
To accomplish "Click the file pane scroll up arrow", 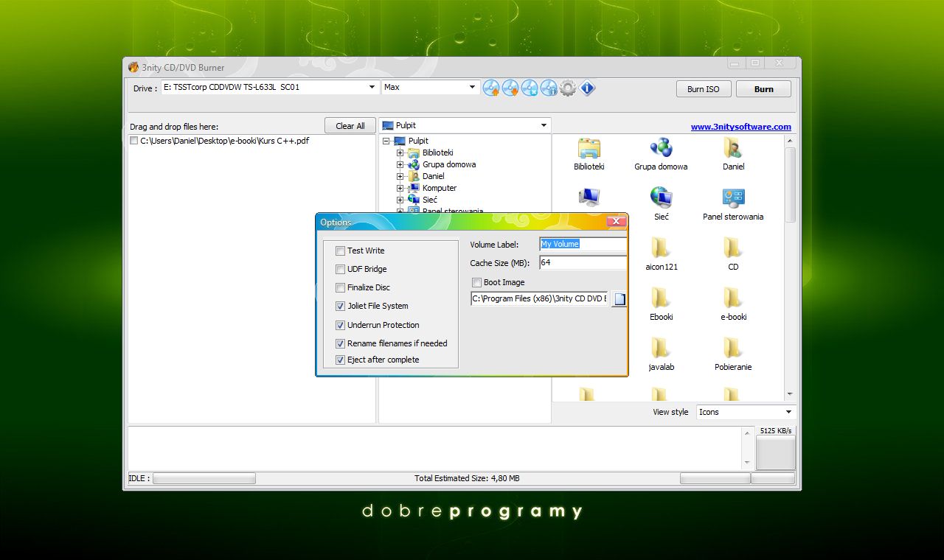I will [790, 141].
